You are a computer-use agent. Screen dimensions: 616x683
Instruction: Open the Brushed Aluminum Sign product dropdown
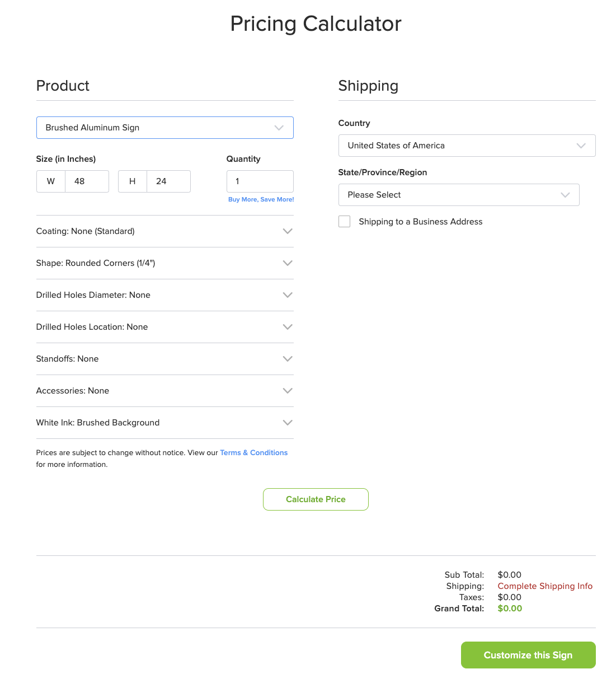point(165,128)
